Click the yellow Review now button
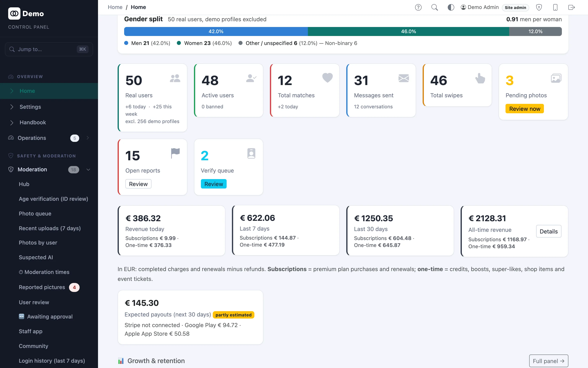 pyautogui.click(x=525, y=109)
